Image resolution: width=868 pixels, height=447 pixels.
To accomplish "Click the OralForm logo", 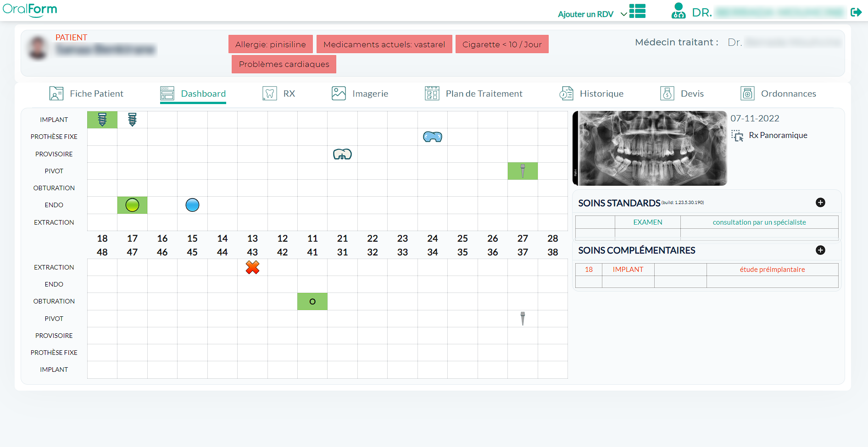I will point(30,10).
